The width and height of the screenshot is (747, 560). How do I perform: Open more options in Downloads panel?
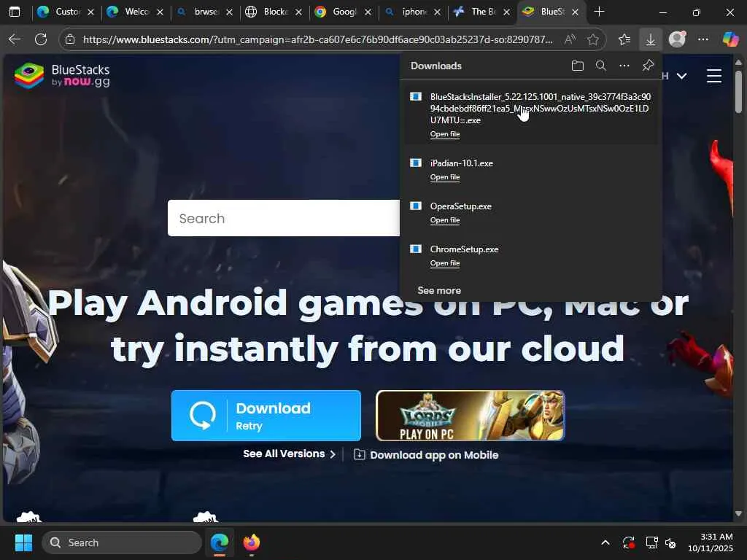624,66
